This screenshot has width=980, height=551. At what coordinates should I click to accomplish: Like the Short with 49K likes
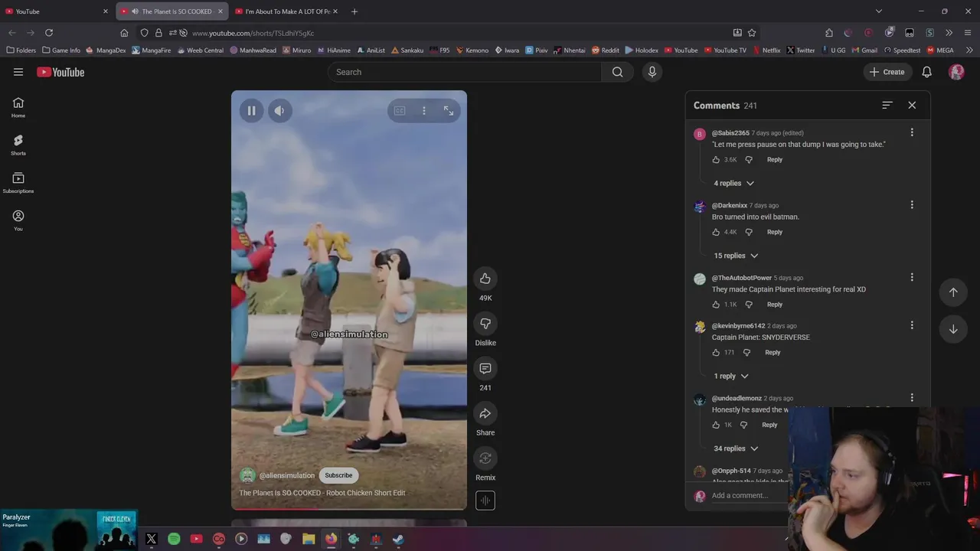(x=485, y=279)
